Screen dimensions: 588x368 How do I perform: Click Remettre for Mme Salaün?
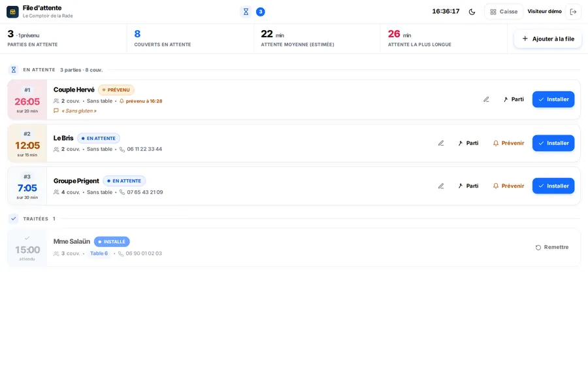coord(552,247)
